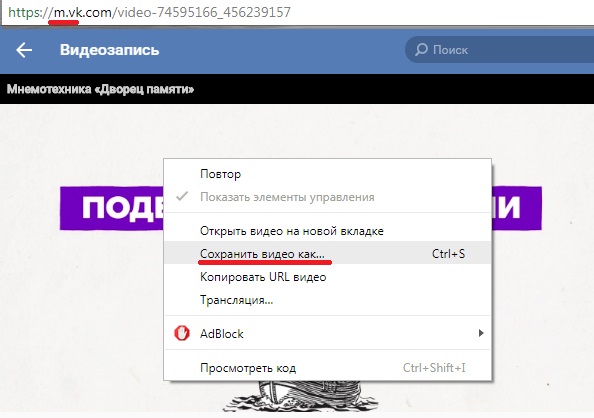Select Сохранить видео как… option
This screenshot has width=594, height=418.
click(328, 254)
